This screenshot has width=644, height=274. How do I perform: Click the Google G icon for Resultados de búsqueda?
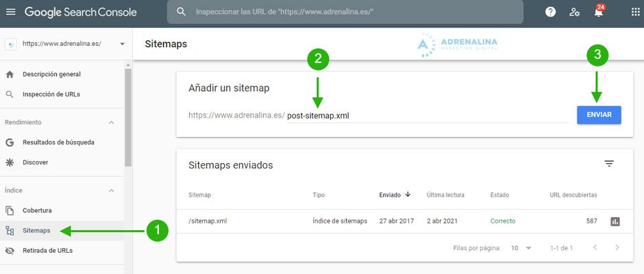10,142
